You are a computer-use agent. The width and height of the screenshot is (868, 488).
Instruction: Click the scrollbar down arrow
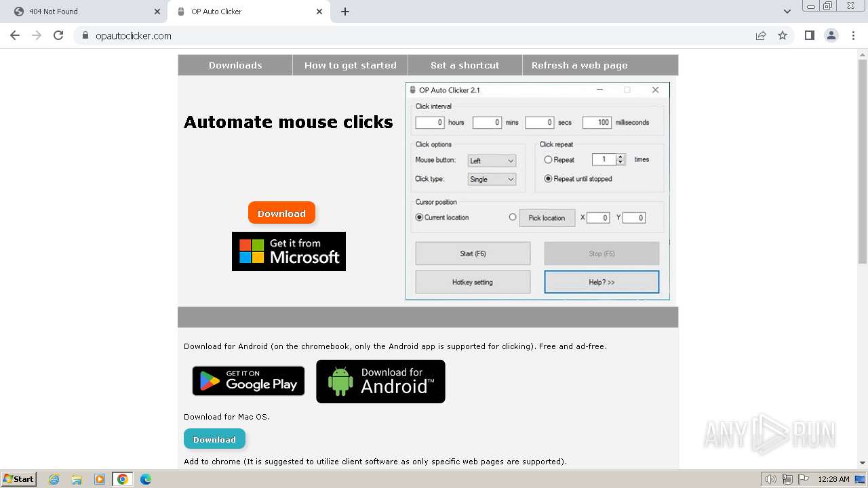pyautogui.click(x=863, y=463)
